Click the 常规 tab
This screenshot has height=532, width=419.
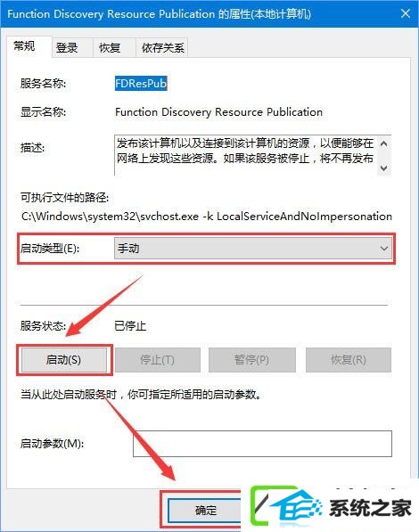[x=24, y=45]
